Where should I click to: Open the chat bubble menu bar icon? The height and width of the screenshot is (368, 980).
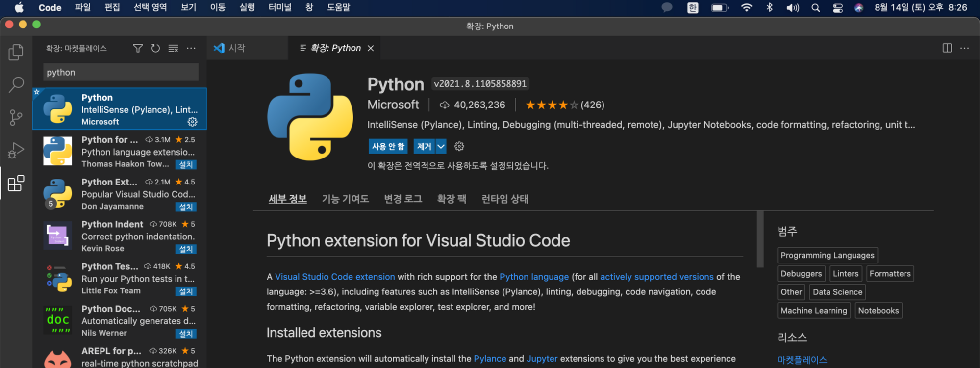point(667,7)
